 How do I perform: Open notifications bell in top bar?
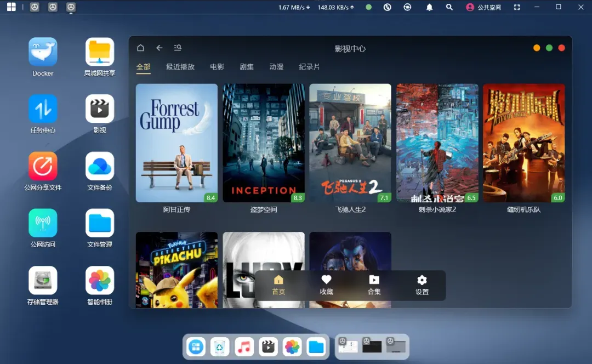click(429, 7)
